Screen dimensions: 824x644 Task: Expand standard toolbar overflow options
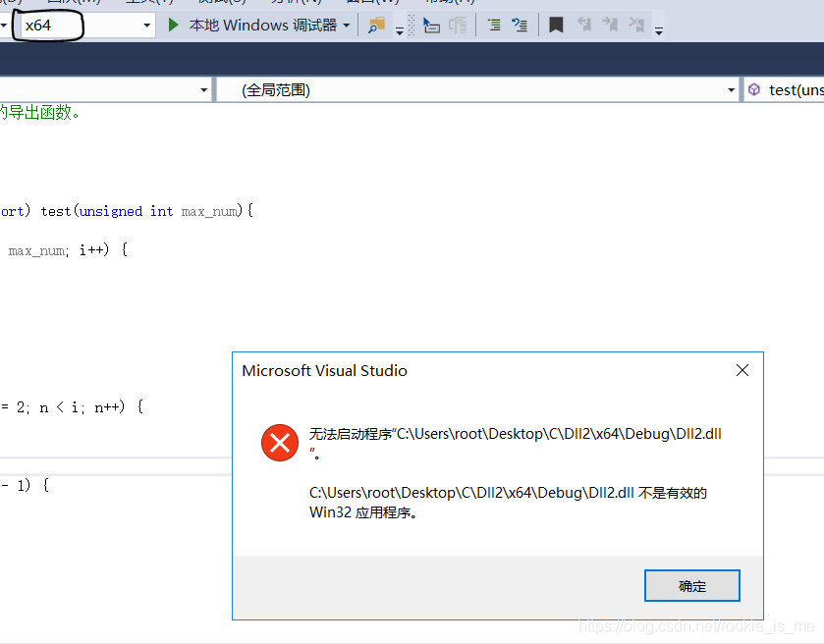400,31
